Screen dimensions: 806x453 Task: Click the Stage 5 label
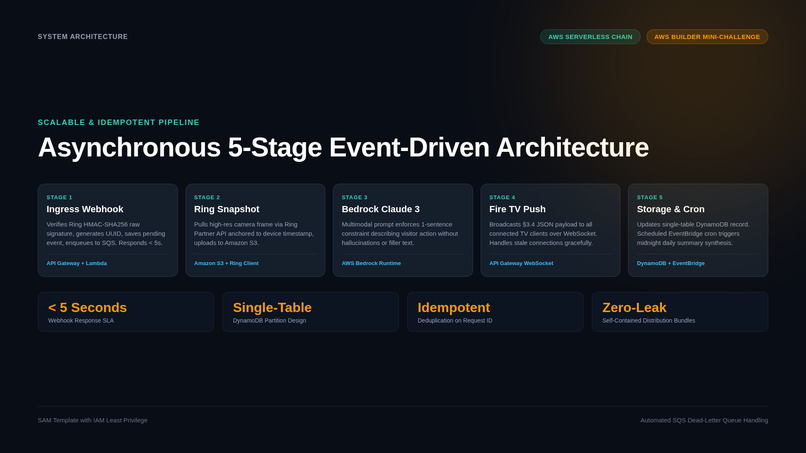[650, 197]
